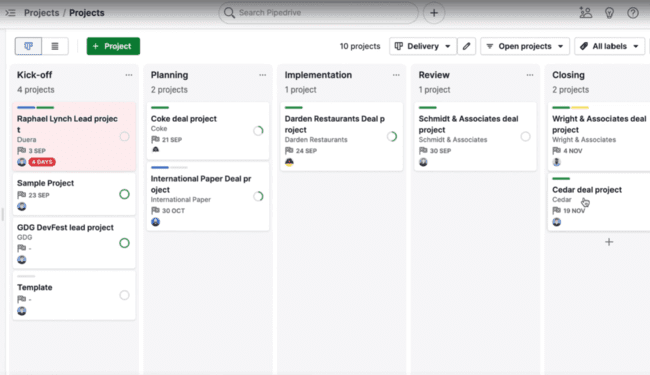Click the Implementation column header
Image resolution: width=650 pixels, height=375 pixels.
coord(318,75)
